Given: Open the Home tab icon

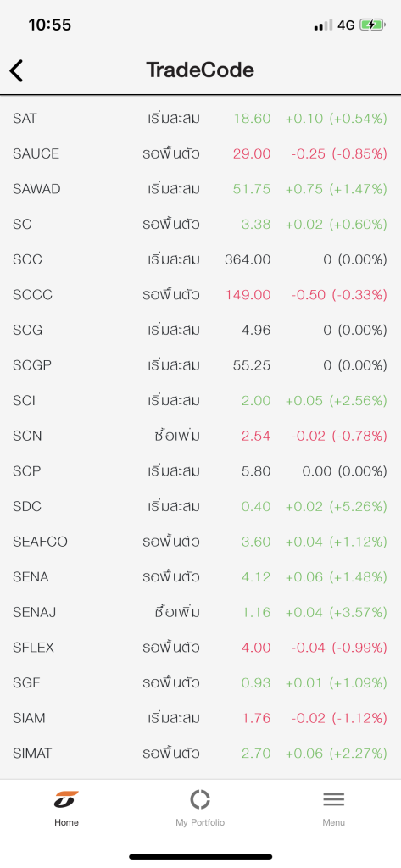Looking at the screenshot, I should 66,799.
